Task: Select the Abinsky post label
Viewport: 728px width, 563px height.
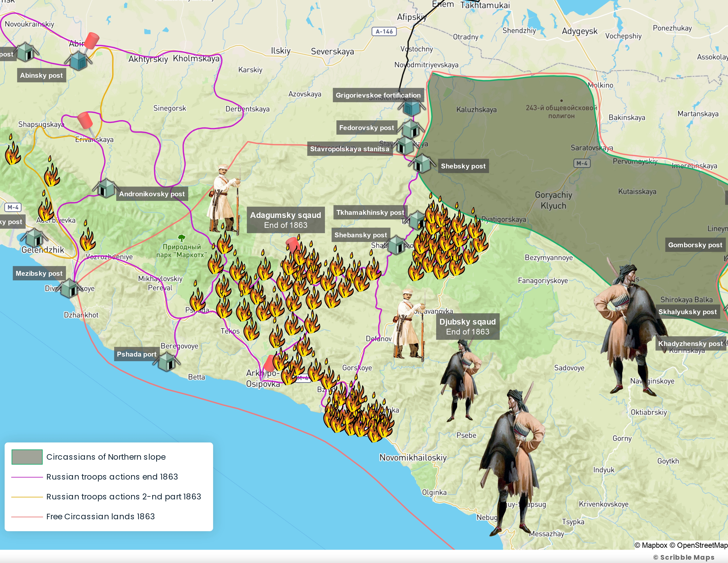Action: tap(41, 75)
